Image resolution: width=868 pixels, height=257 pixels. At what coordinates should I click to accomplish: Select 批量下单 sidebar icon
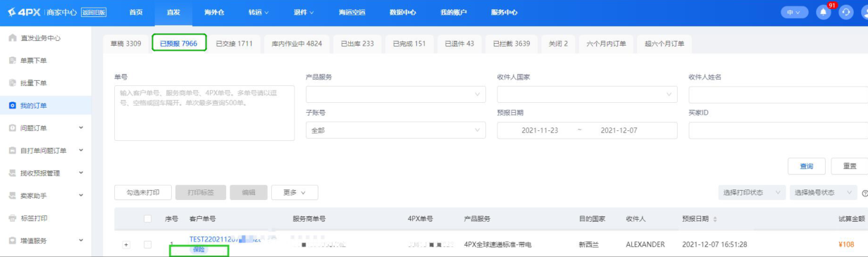pyautogui.click(x=12, y=83)
